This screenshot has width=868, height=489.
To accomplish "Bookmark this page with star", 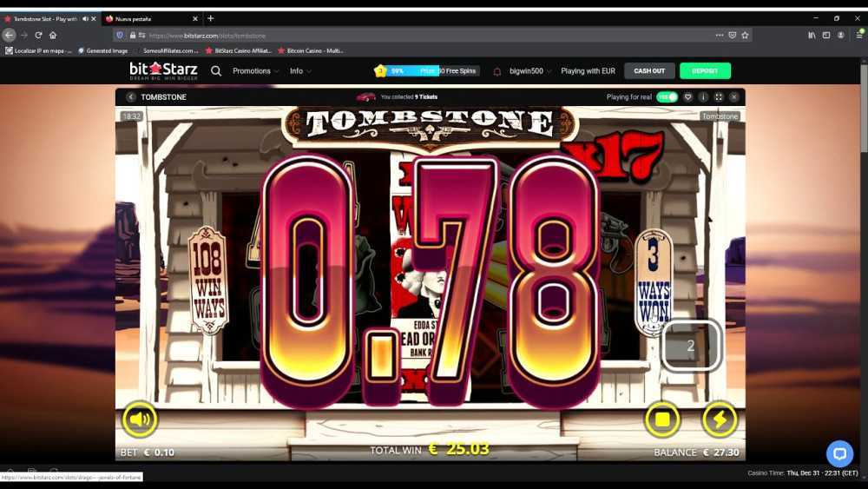I will tap(745, 35).
